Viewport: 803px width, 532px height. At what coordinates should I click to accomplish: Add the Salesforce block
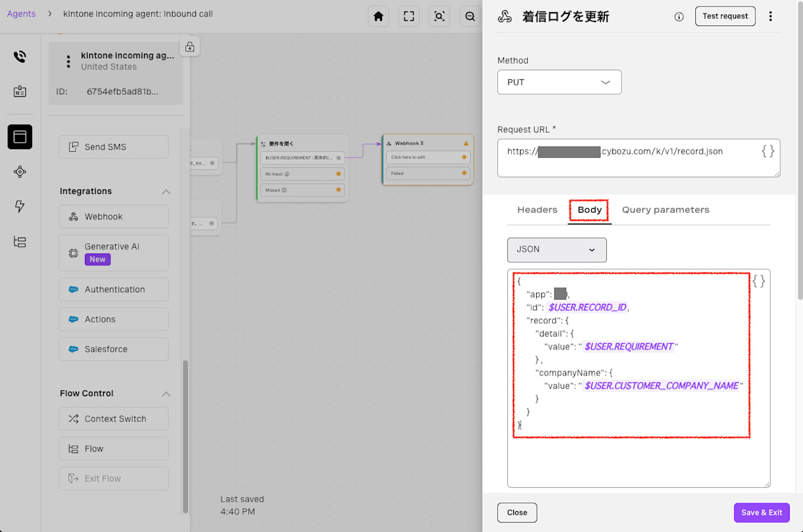click(114, 349)
